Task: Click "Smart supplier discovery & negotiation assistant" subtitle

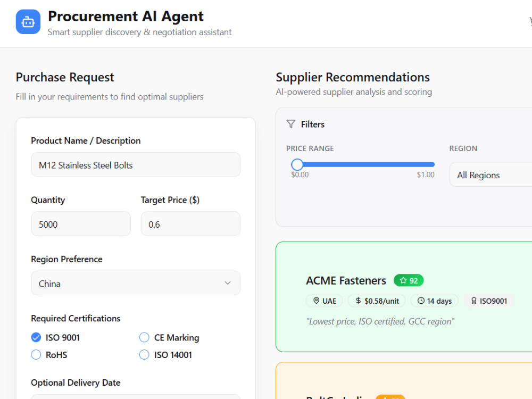Action: (x=139, y=32)
